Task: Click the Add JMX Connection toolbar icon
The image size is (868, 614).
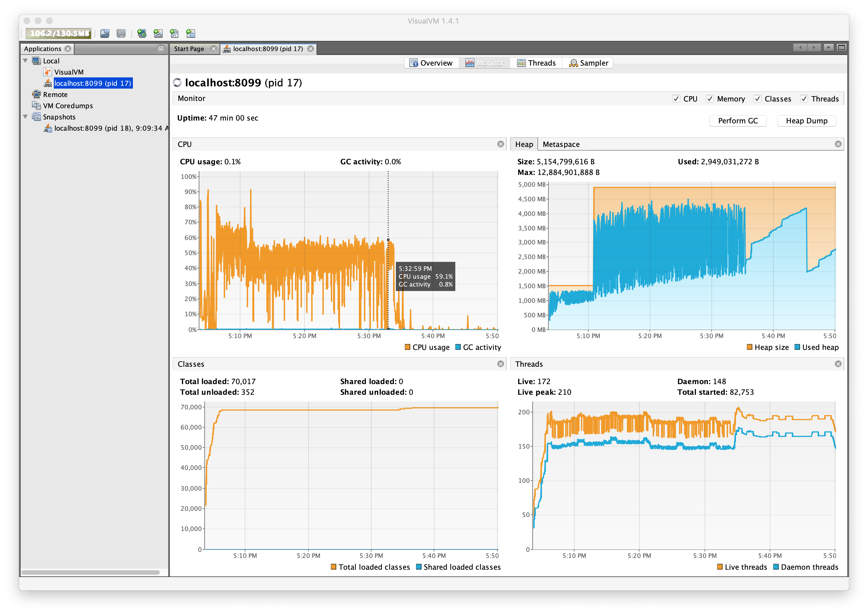Action: pyautogui.click(x=158, y=33)
